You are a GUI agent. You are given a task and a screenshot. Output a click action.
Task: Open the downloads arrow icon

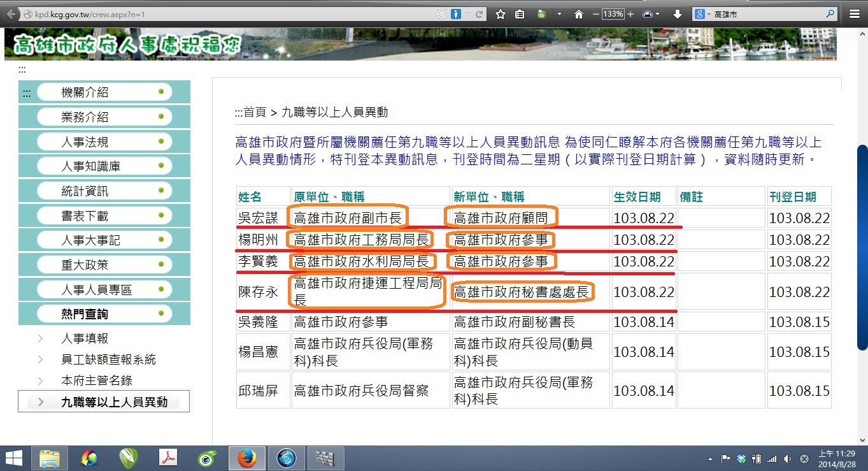click(678, 14)
